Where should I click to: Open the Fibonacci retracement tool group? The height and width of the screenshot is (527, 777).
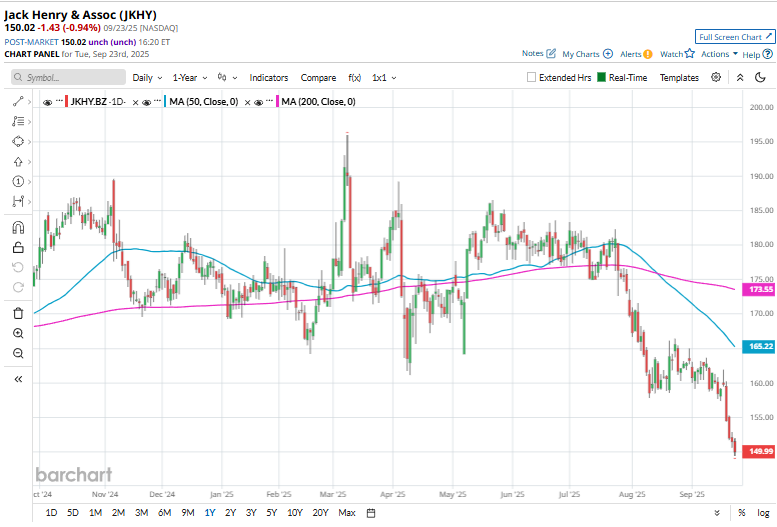18,121
